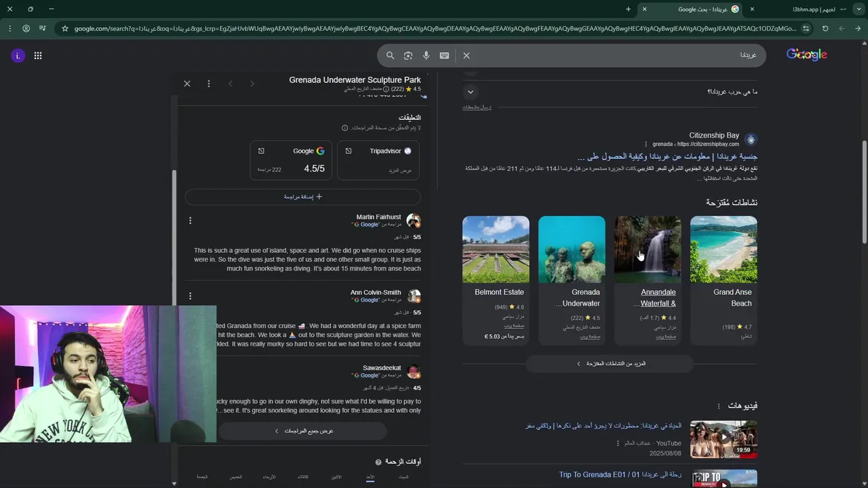
Task: Open the videos section three-dot menu
Action: [x=719, y=406]
